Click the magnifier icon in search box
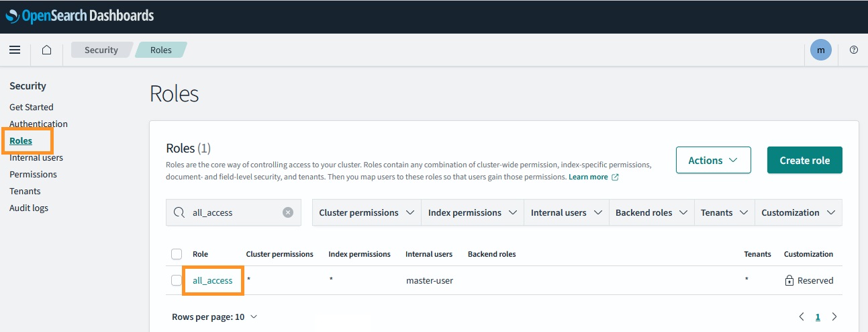 (x=179, y=212)
